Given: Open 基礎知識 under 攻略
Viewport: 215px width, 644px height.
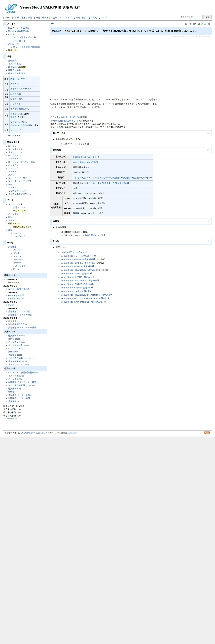Looking at the screenshot, I should (x=12, y=61).
